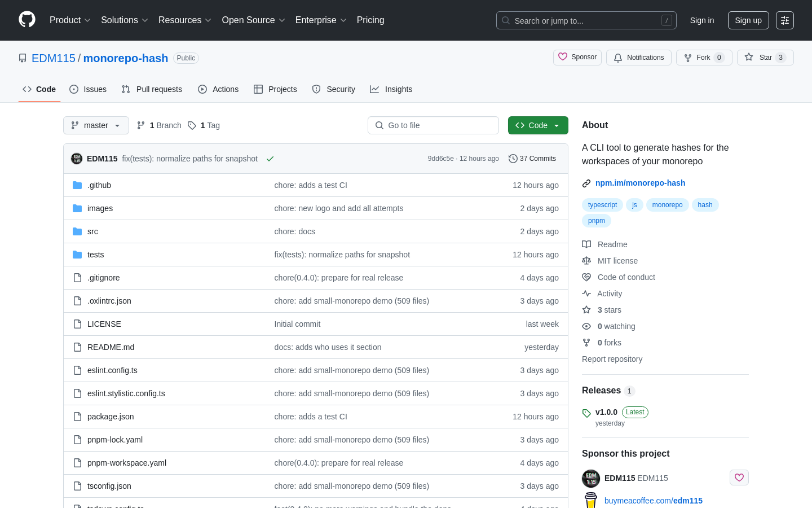Expand the Resources menu
Image resolution: width=812 pixels, height=508 pixels.
(185, 20)
